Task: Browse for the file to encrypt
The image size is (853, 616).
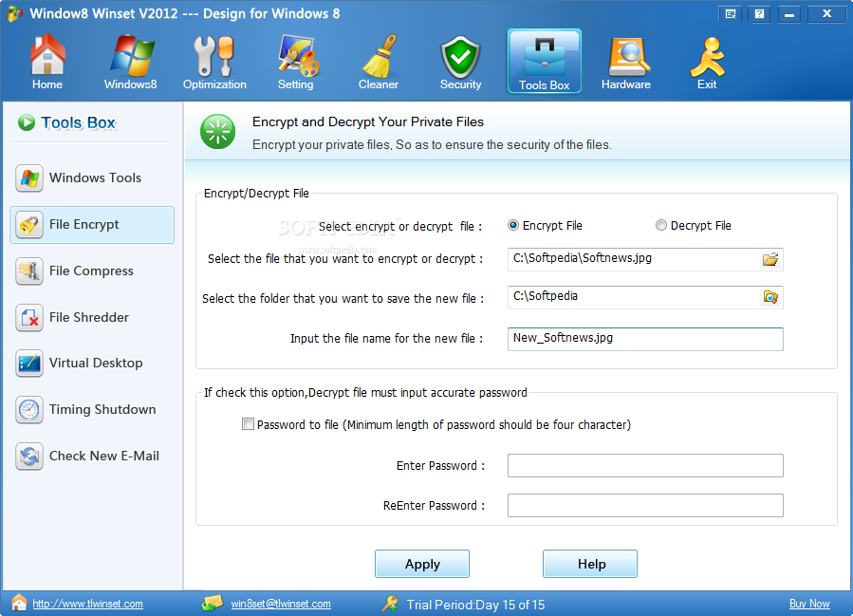Action: pos(770,259)
